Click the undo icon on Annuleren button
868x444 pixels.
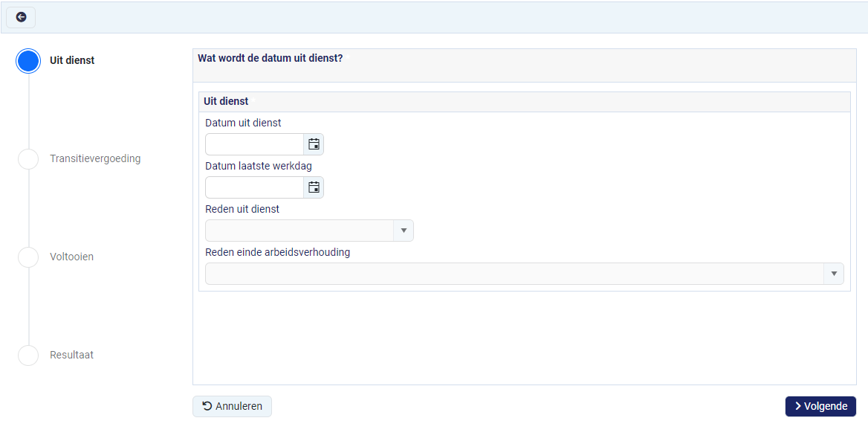click(x=207, y=406)
